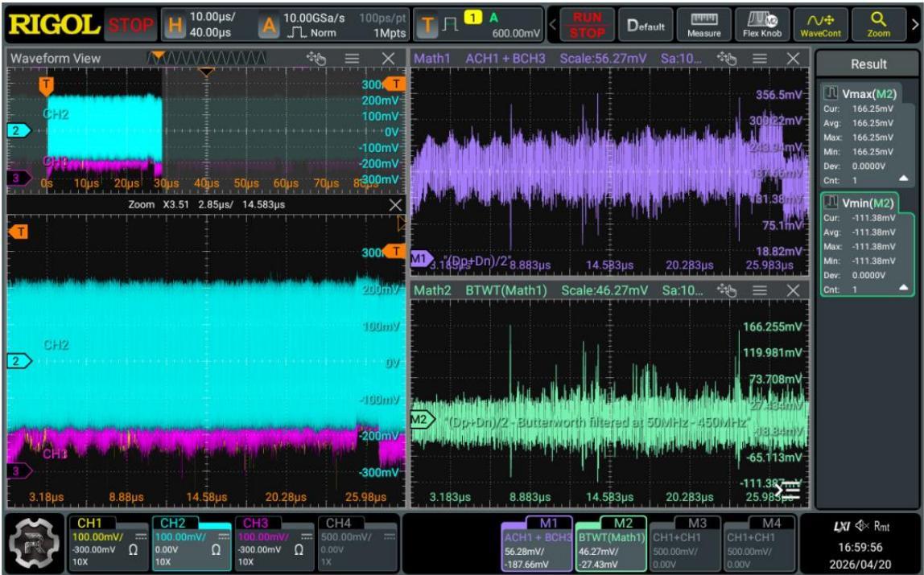
Task: Open the Measure menu
Action: point(703,25)
